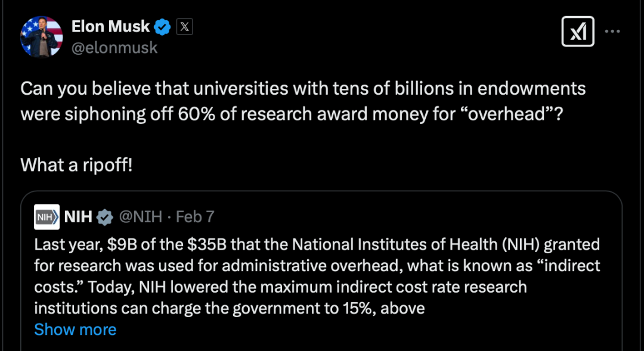
Task: Click NIH's gray verified badge
Action: pyautogui.click(x=105, y=217)
